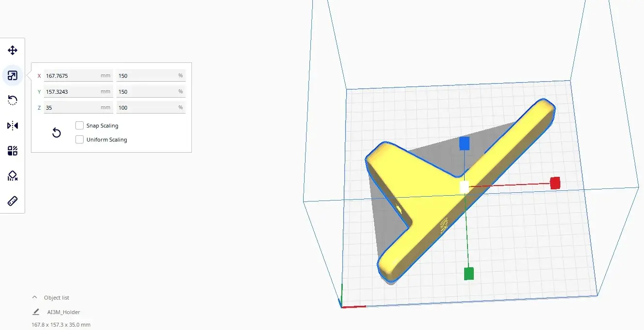Click the red X-axis scale handle
Screen dimensions: 644x330
point(555,183)
